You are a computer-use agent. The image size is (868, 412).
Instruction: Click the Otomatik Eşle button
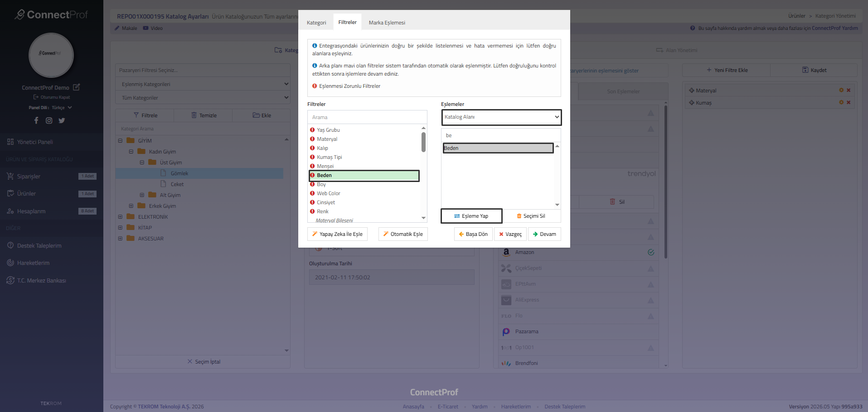coord(403,234)
